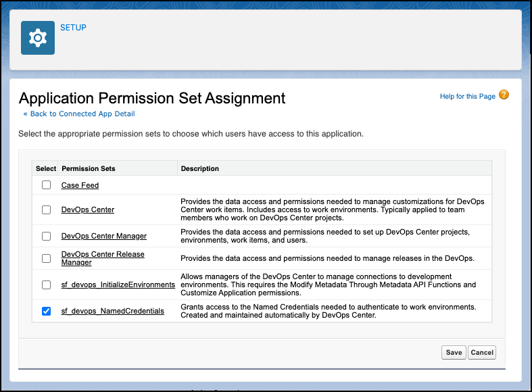Check the sf_devops_InitializeEnvironments checkbox
Screen dimensions: 532x392
pos(46,285)
